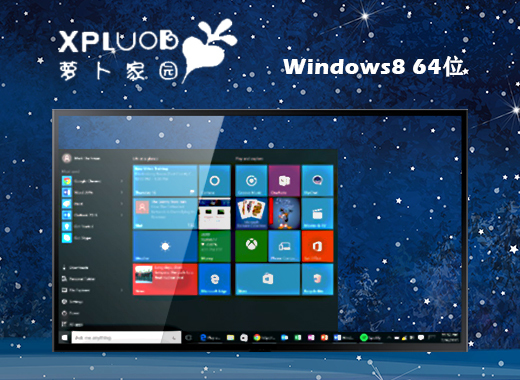Screen dimensions: 520x380
Task: Open the Movies & TV tile
Action: [317, 213]
